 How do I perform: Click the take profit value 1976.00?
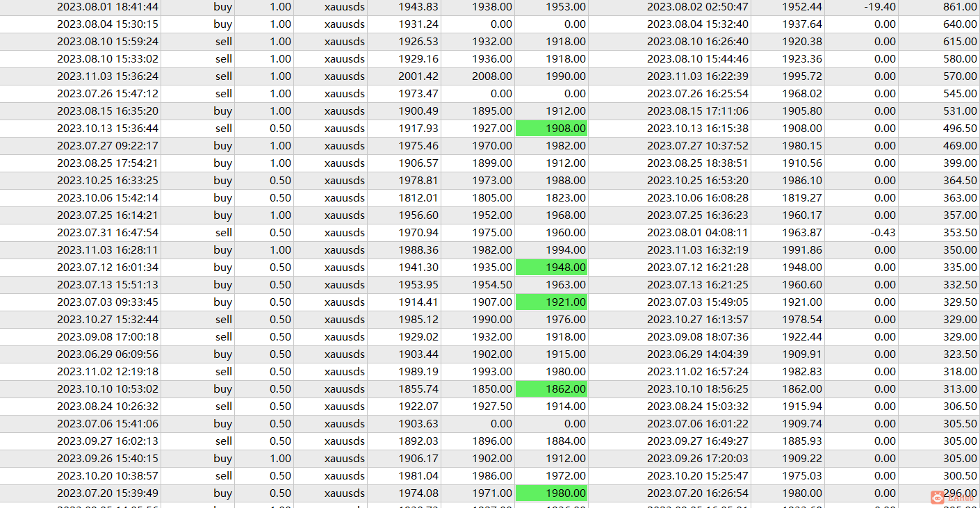(x=566, y=320)
